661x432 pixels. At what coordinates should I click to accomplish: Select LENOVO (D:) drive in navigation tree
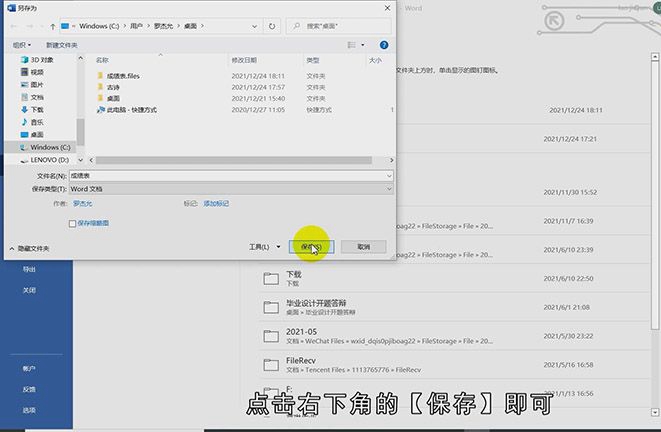click(x=44, y=160)
